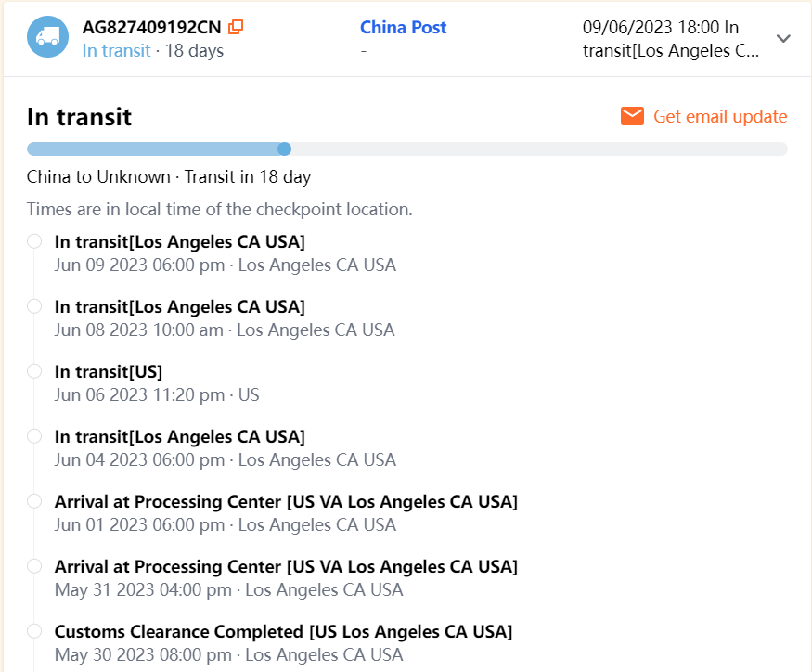The image size is (812, 672).
Task: Click the China to Unknown route text
Action: click(x=98, y=176)
